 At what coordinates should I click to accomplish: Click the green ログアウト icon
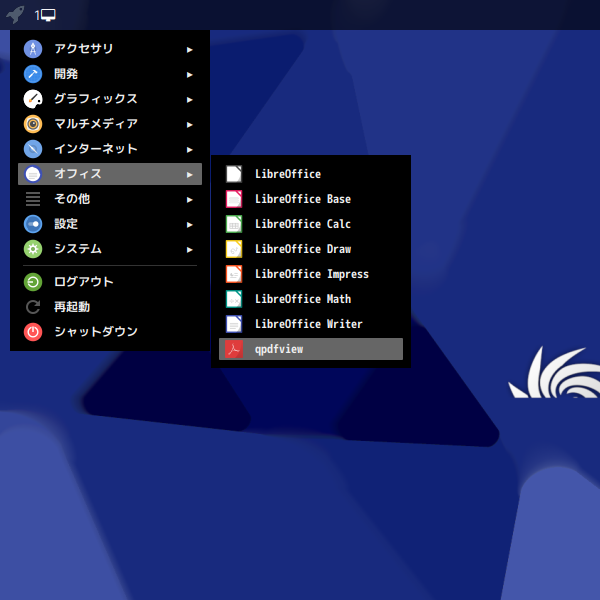click(33, 282)
